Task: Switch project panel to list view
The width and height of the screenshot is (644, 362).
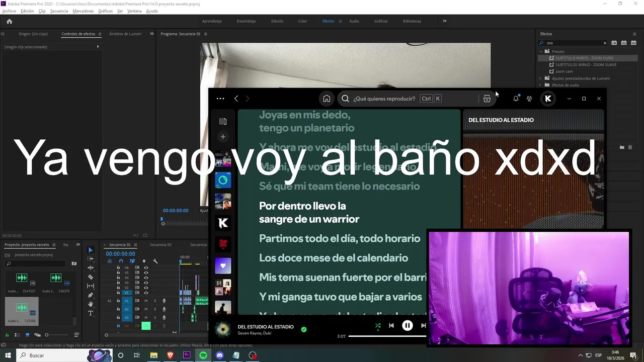Action: (17, 335)
